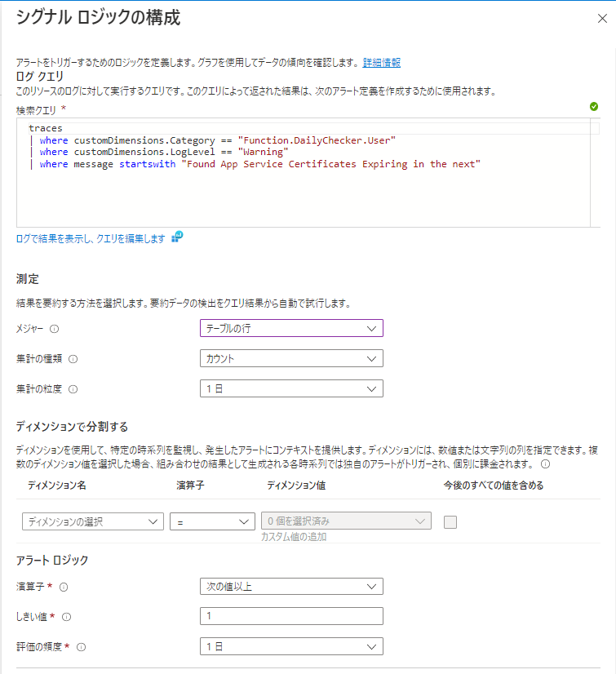Screen dimensions: 616x674
Task: Click カスタム値の追加 link
Action: pos(294,537)
